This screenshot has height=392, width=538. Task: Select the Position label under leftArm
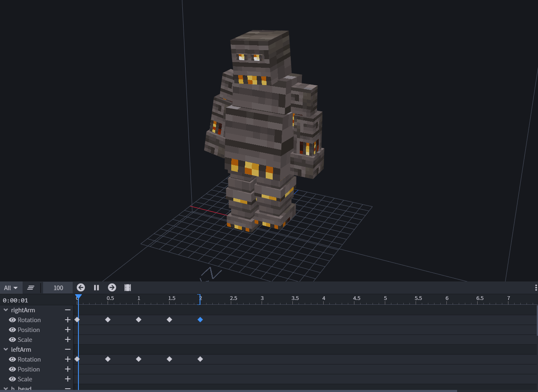coord(29,369)
